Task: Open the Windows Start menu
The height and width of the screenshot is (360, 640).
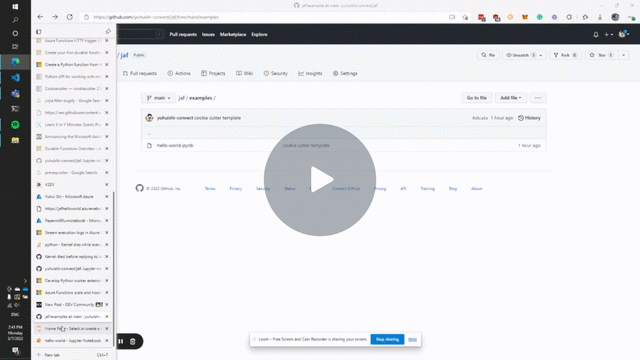Action: (x=15, y=6)
